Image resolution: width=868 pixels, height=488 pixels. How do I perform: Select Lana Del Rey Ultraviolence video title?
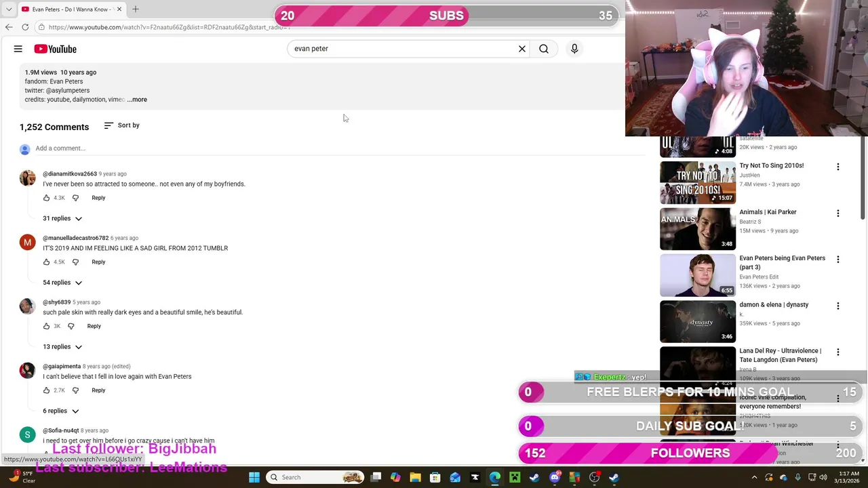pos(781,355)
